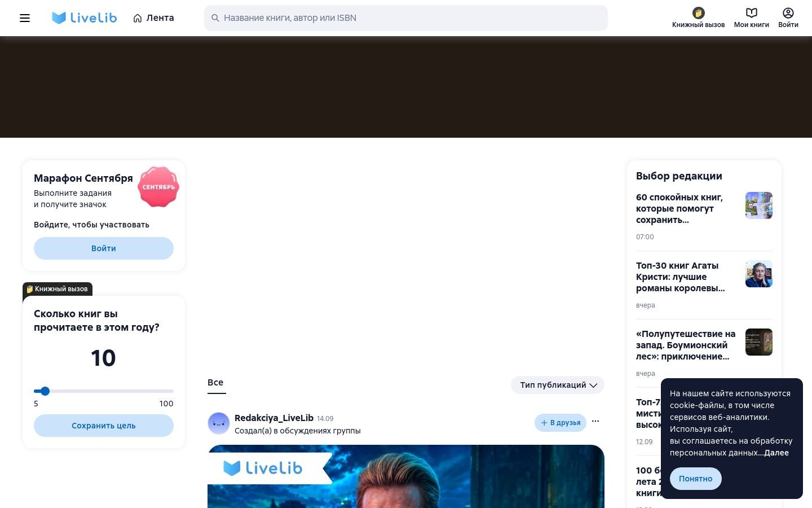Open article 60 спокойных книг

tap(679, 208)
